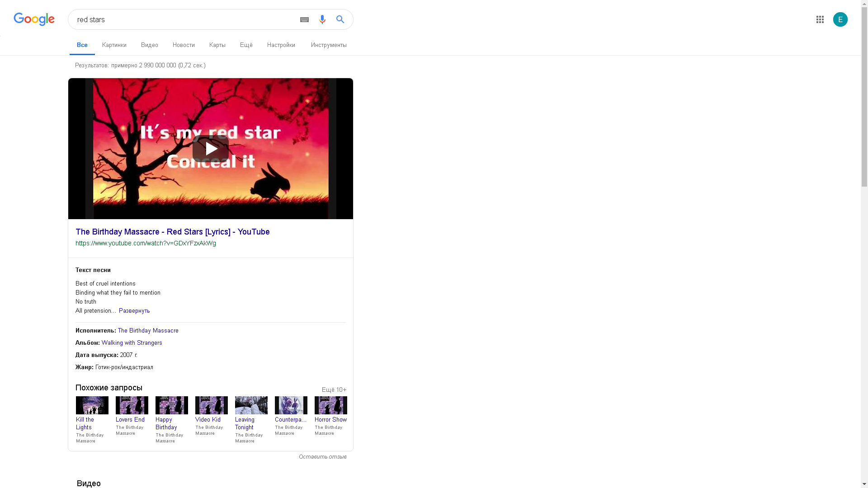Show Ещё 10+ related searches
The width and height of the screenshot is (868, 488).
(334, 389)
